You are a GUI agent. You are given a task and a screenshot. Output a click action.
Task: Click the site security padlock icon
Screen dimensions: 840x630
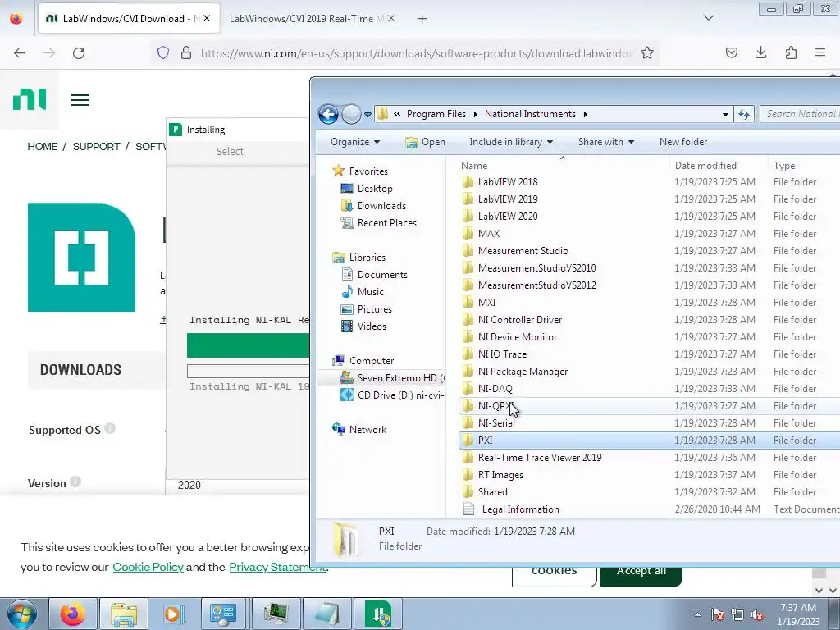pyautogui.click(x=186, y=53)
